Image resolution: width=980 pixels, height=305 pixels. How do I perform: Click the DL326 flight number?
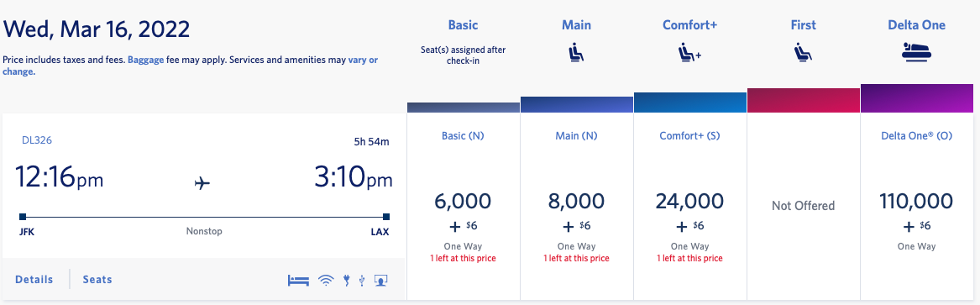click(x=36, y=140)
